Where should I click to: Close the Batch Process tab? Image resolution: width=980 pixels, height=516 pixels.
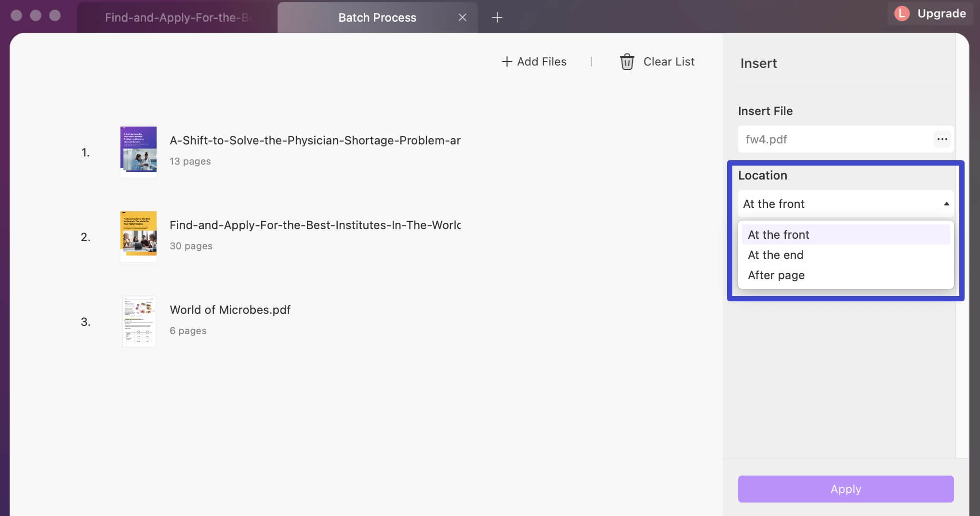click(x=462, y=18)
